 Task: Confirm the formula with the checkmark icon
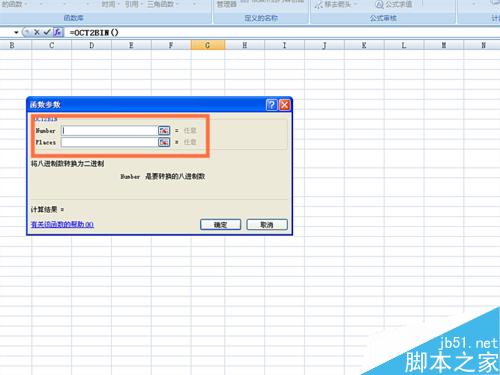point(47,32)
